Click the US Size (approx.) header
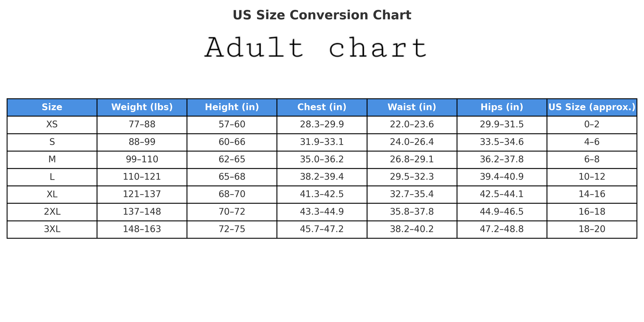Viewport: 644px width, 322px height. (592, 107)
